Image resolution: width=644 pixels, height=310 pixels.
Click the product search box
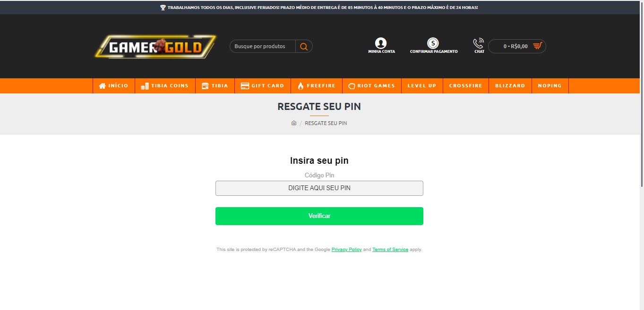click(263, 46)
